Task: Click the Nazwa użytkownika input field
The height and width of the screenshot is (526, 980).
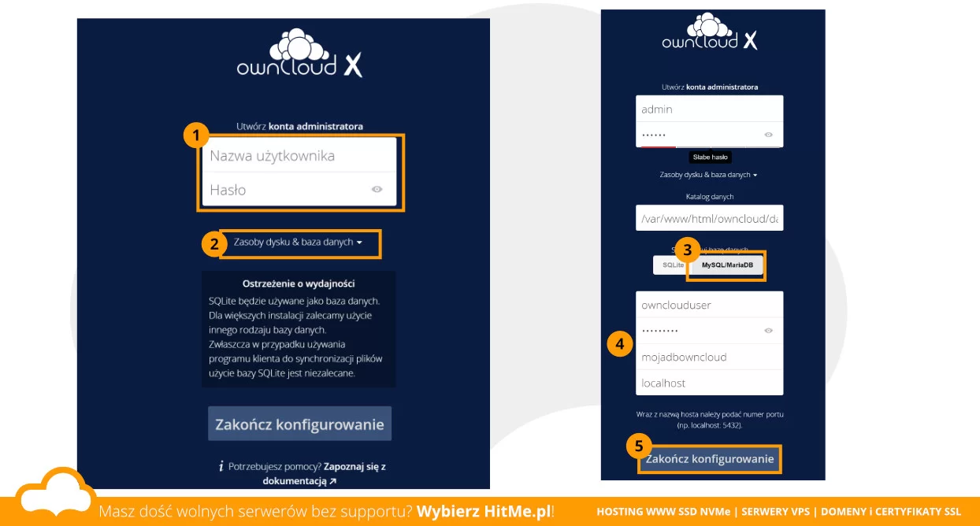Action: [299, 156]
